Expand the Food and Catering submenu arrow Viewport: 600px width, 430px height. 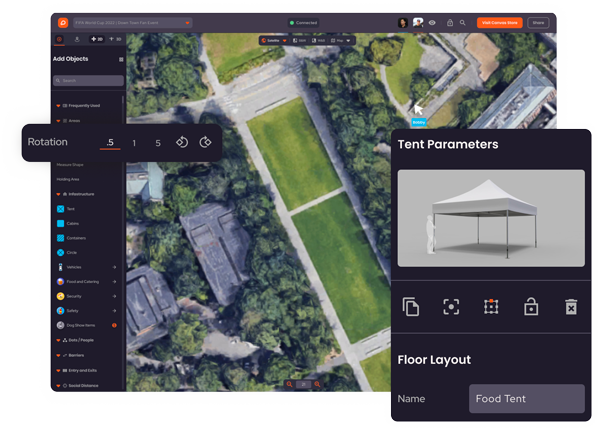tap(114, 282)
